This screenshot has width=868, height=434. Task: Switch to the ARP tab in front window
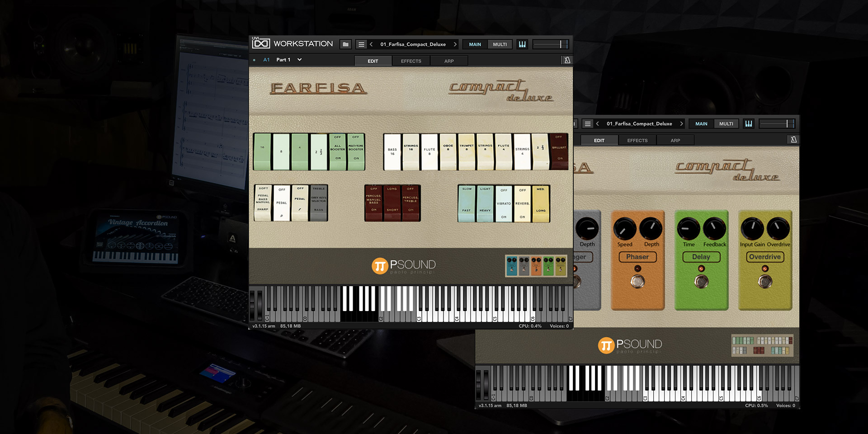coord(449,61)
